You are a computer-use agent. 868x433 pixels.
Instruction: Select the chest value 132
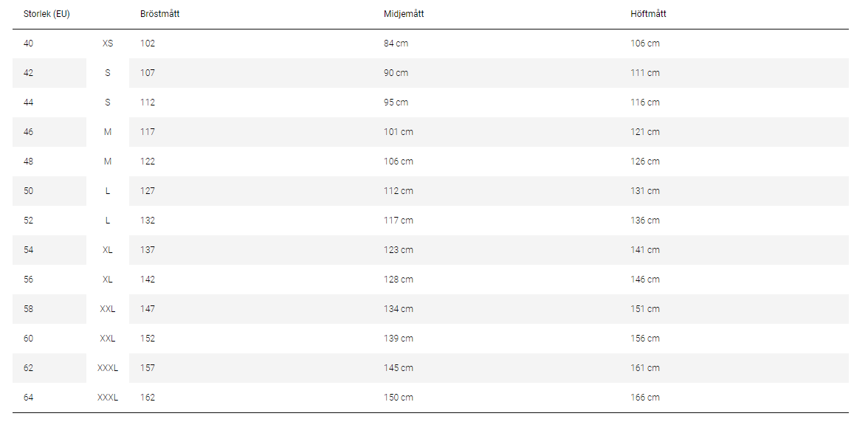[148, 221]
